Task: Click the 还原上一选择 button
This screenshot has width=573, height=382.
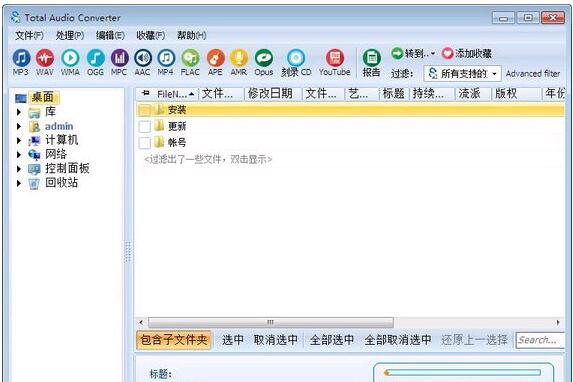Action: coord(474,340)
